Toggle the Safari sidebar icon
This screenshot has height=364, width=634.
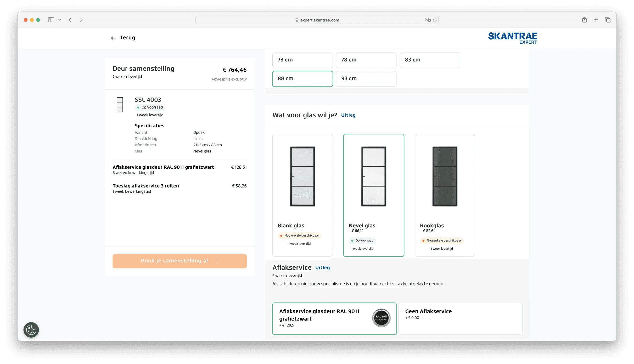point(51,20)
